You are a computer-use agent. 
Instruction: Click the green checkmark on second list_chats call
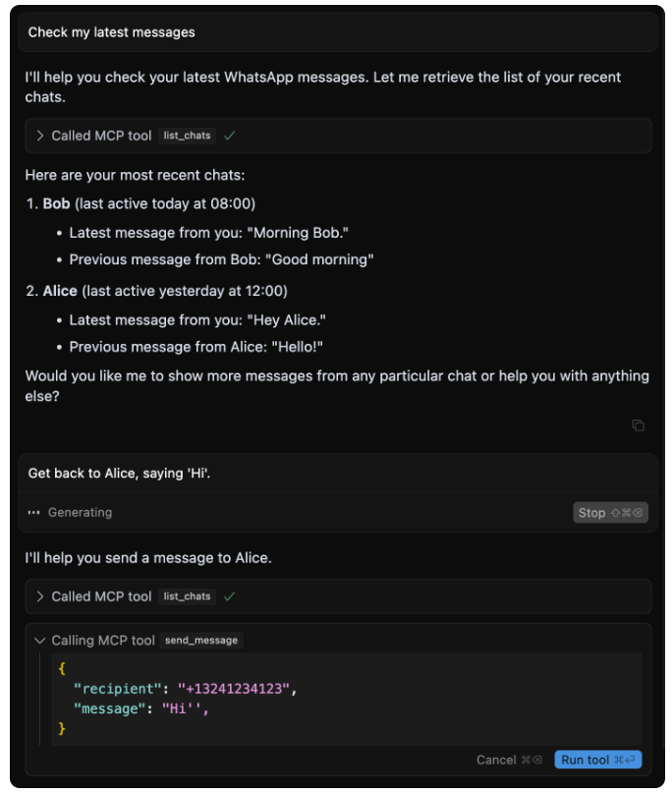229,596
